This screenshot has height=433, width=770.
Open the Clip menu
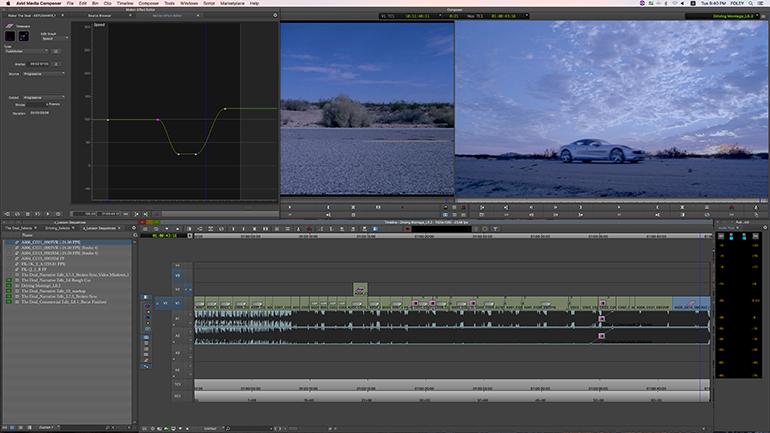108,3
